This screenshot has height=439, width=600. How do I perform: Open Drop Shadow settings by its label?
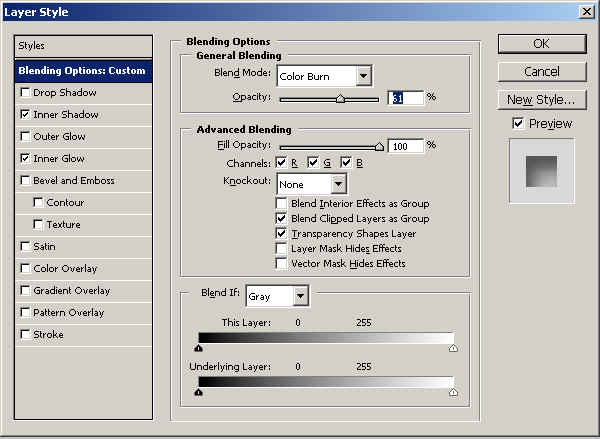[x=65, y=93]
